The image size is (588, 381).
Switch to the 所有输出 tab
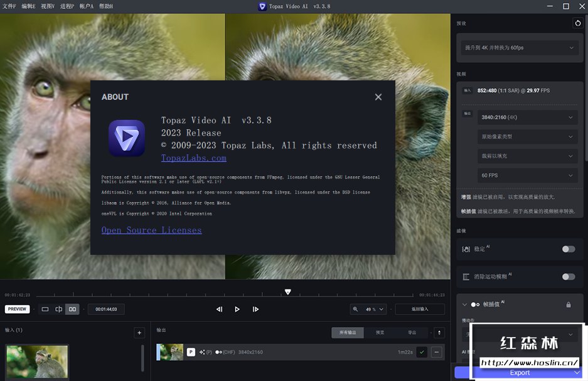348,333
